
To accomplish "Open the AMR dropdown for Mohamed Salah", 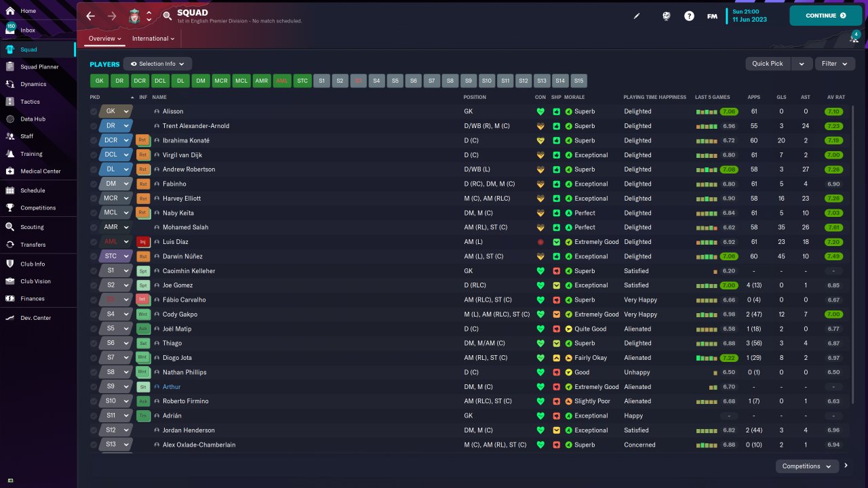I will tap(115, 228).
